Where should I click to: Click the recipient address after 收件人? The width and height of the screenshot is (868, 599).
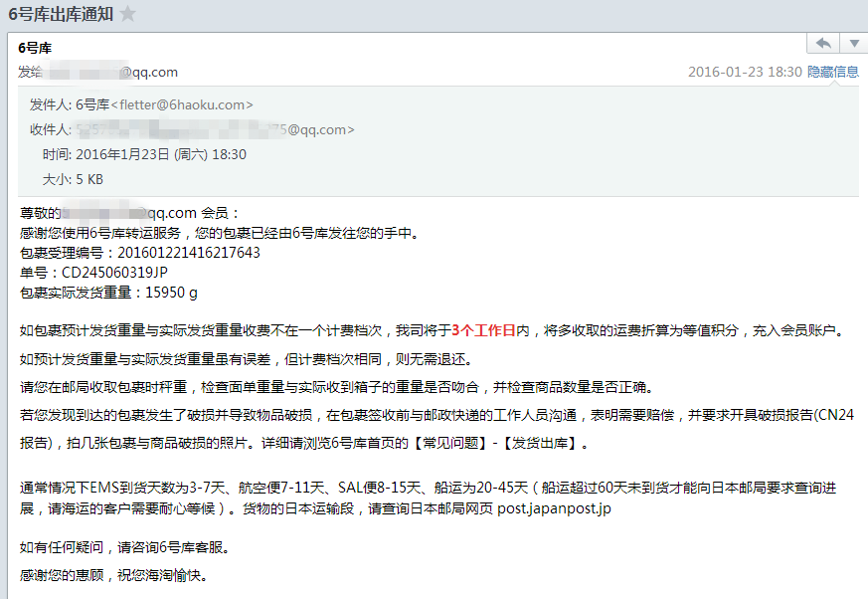[x=215, y=129]
